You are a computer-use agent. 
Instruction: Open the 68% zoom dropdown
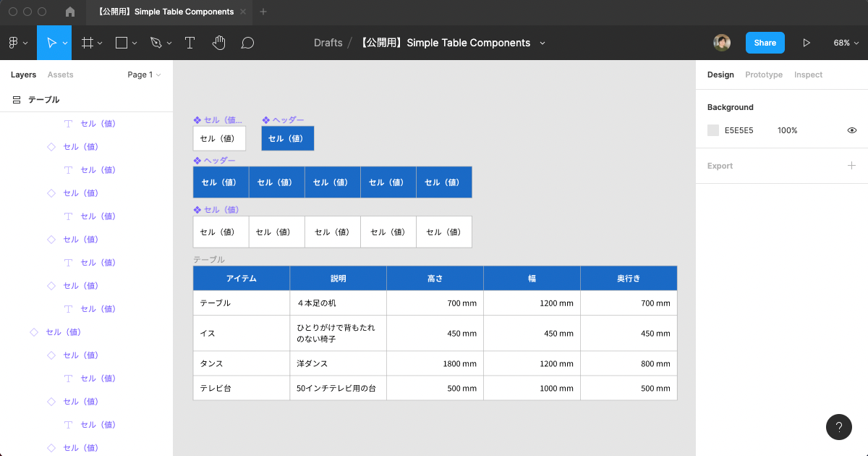pyautogui.click(x=846, y=43)
